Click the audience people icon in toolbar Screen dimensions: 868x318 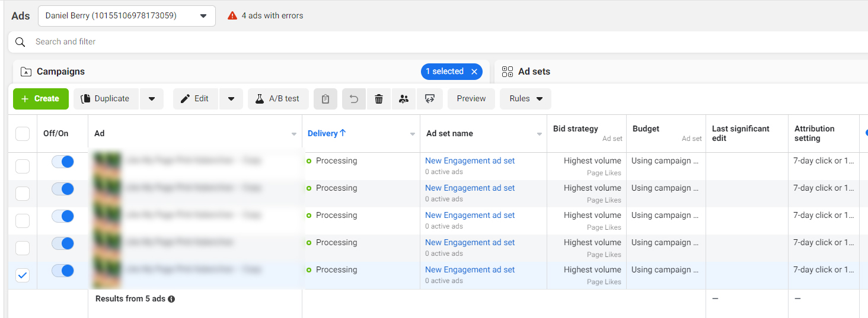pos(404,99)
